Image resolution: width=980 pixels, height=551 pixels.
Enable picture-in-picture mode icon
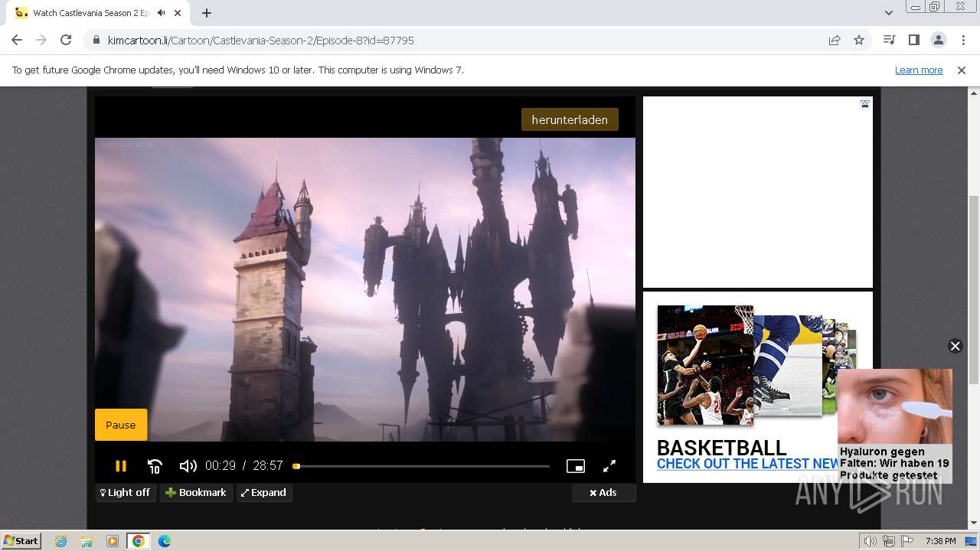coord(576,466)
